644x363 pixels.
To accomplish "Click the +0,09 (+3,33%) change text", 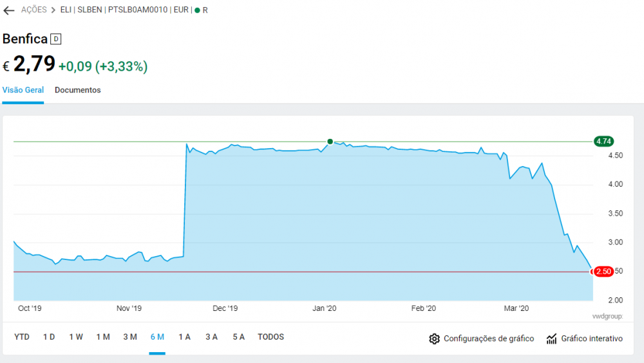I will (x=103, y=66).
